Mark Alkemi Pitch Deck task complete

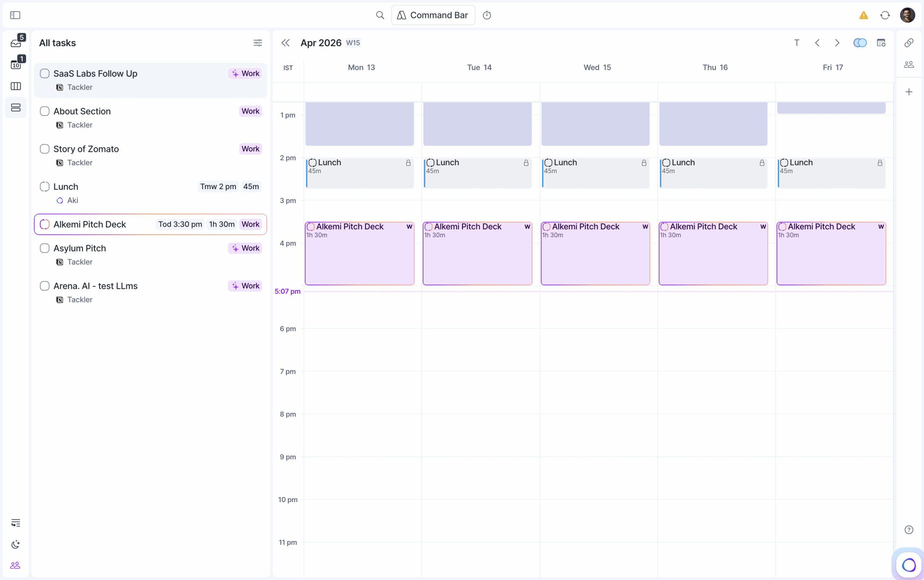[44, 224]
